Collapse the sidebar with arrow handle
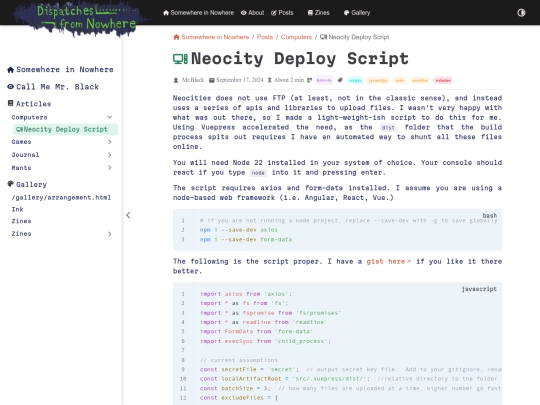 128,215
